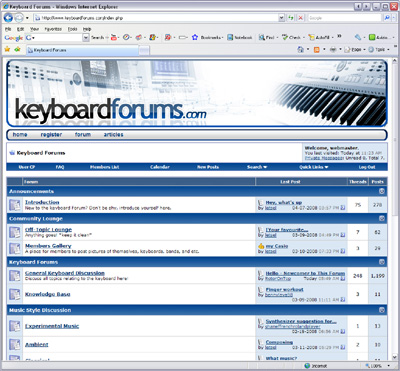Open the Favorites Center star icon
The image size is (400, 371).
coord(7,49)
